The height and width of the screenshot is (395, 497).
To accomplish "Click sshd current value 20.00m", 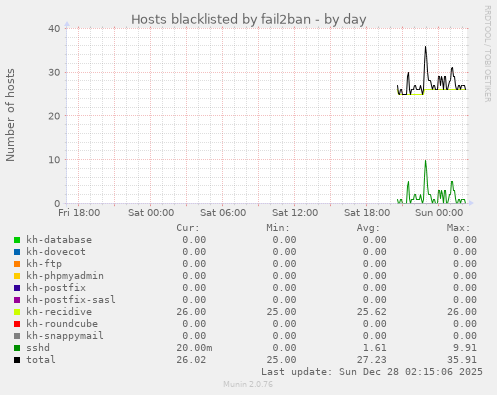I will [x=194, y=348].
